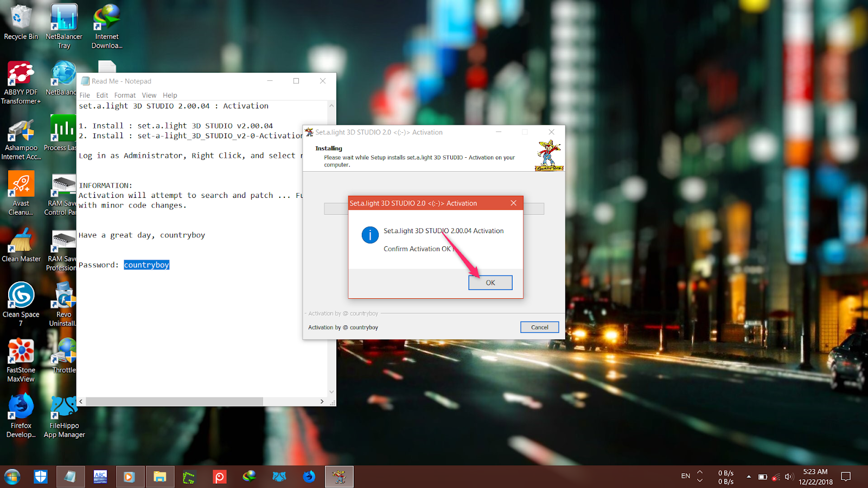Viewport: 868px width, 488px height.
Task: Open the Format menu in Notepad
Action: (125, 95)
